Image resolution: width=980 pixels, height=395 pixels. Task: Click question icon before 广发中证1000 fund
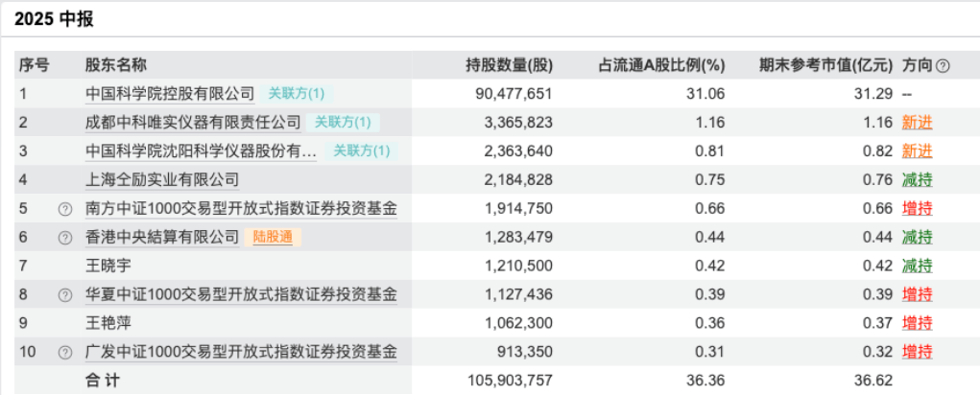65,353
